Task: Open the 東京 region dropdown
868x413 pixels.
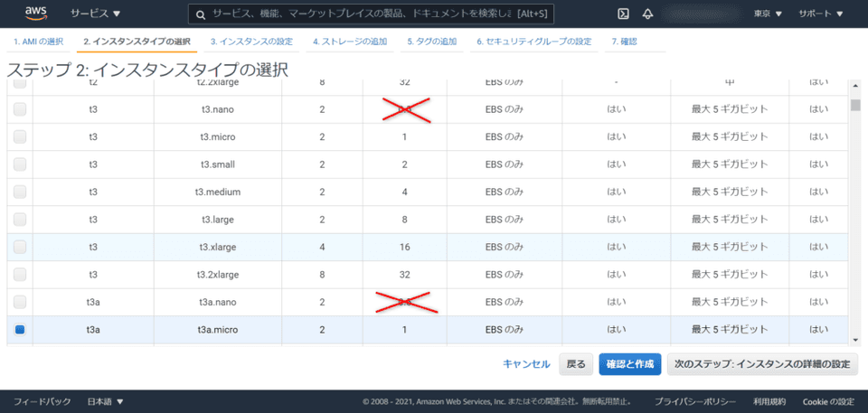Action: coord(768,14)
